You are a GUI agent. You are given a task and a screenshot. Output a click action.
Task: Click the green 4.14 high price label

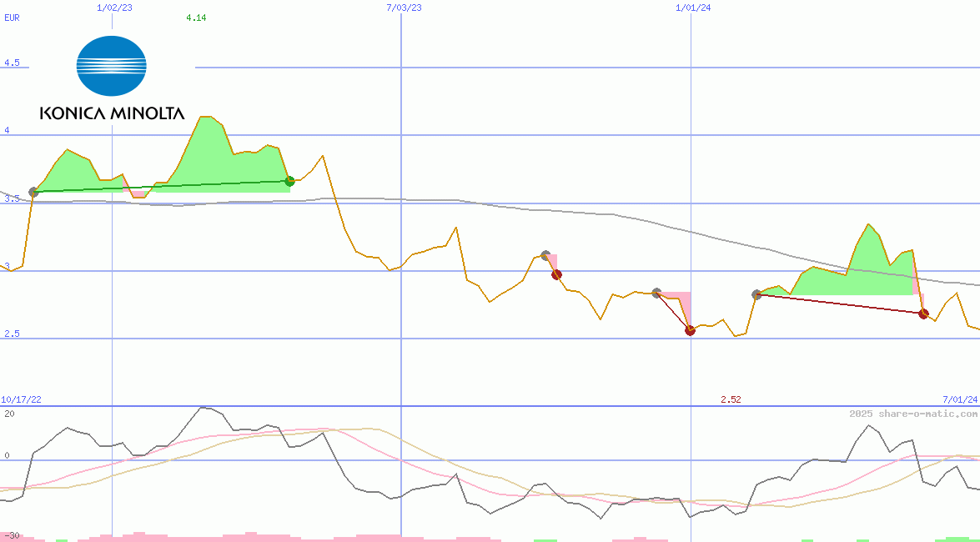(x=196, y=18)
